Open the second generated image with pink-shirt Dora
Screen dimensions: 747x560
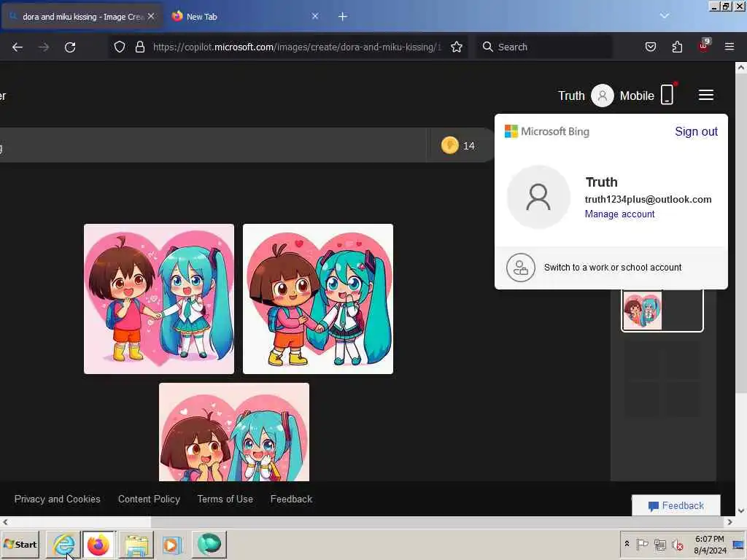tap(318, 299)
